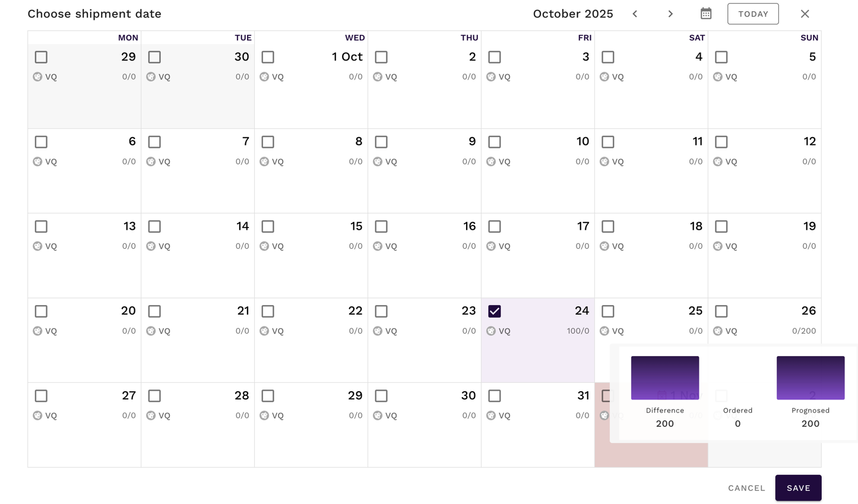Viewport: 858px width, 504px height.
Task: Tick the checkbox for October 1
Action: [268, 57]
